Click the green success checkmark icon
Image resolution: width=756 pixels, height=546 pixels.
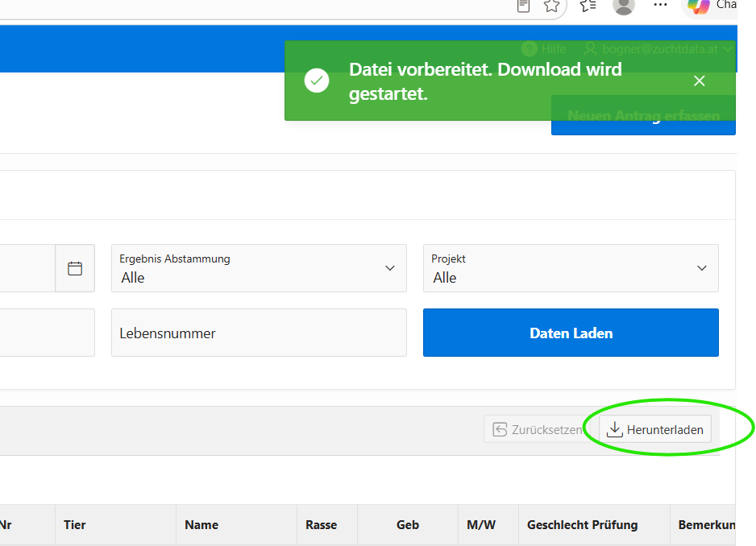click(317, 81)
